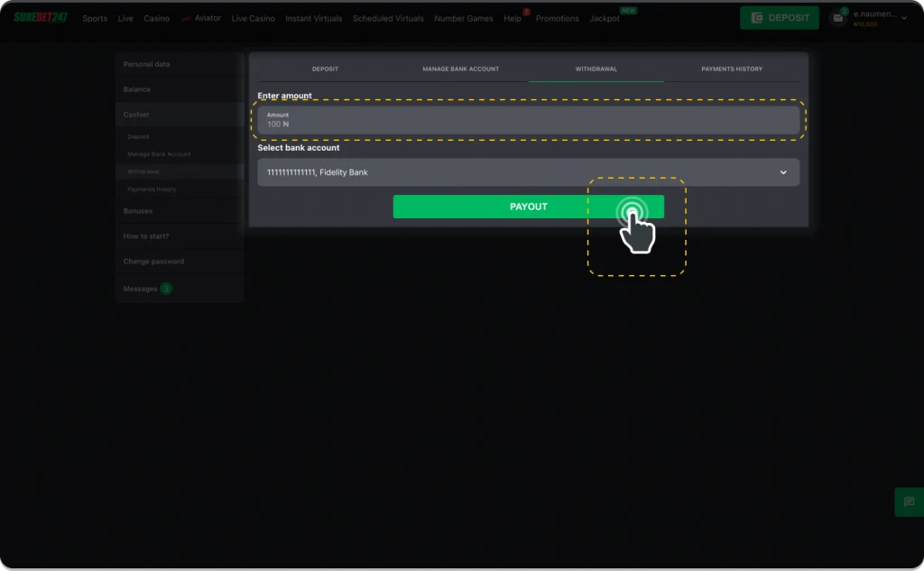Expand the Cashier sidebar section
This screenshot has width=924, height=571.
point(137,115)
